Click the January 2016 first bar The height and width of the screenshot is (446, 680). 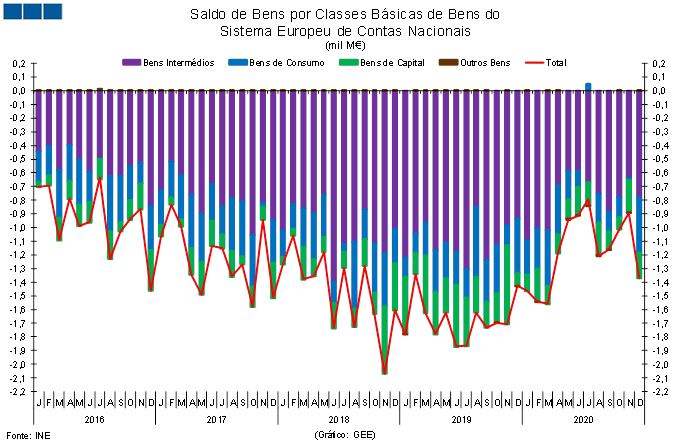(39, 138)
